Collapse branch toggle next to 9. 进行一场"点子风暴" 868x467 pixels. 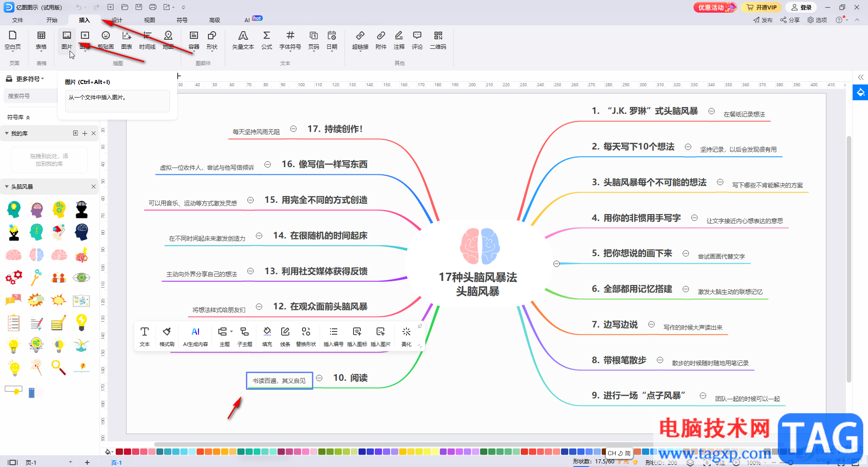[703, 396]
